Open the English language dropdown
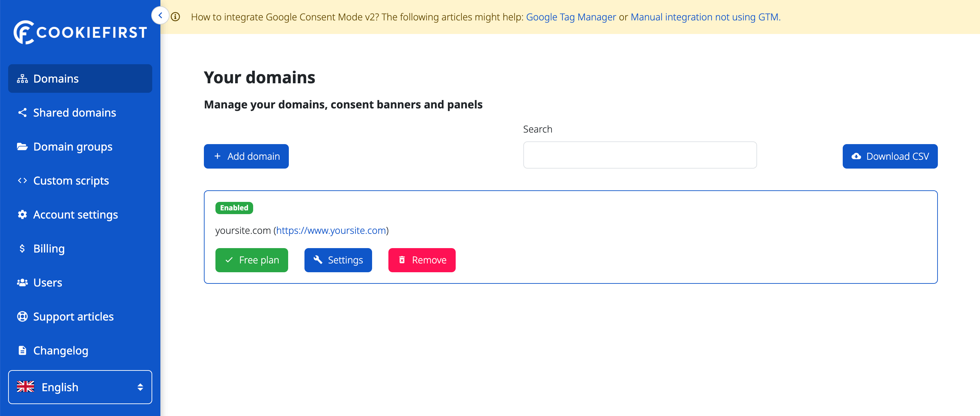Screen dimensions: 980x416 coord(80,387)
